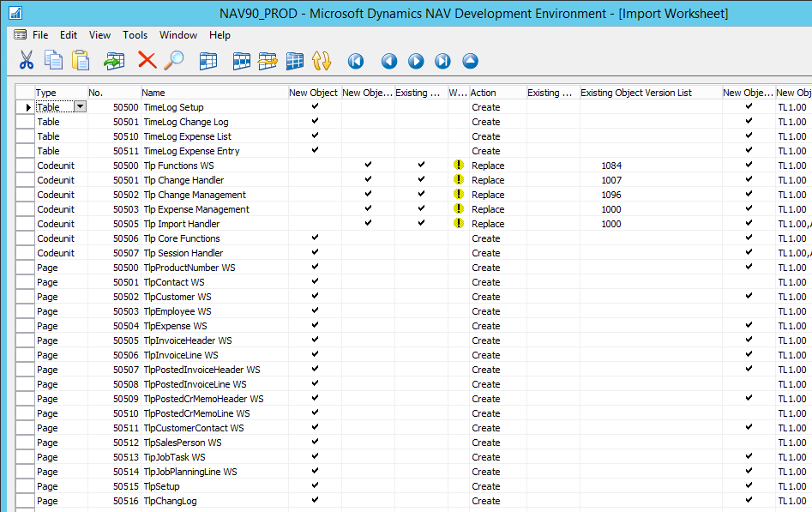Screen dimensions: 812x512
Task: Click the Paste clipboard icon
Action: point(81,61)
